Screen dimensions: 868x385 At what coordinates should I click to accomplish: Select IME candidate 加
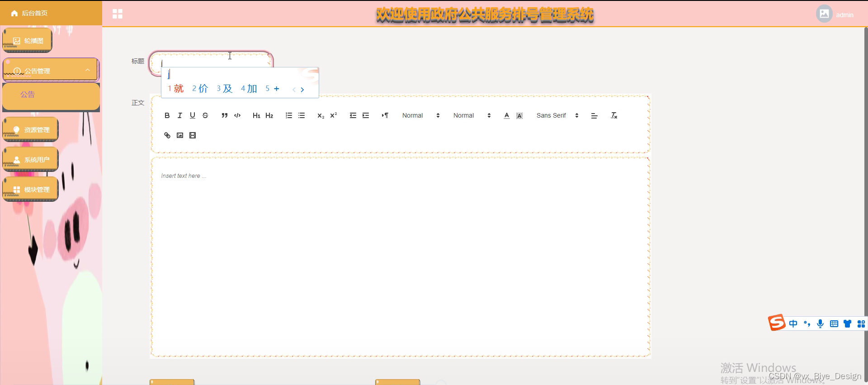(x=249, y=89)
